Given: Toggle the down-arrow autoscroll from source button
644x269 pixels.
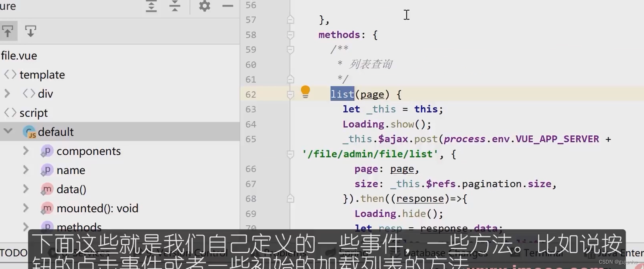Looking at the screenshot, I should (x=31, y=31).
